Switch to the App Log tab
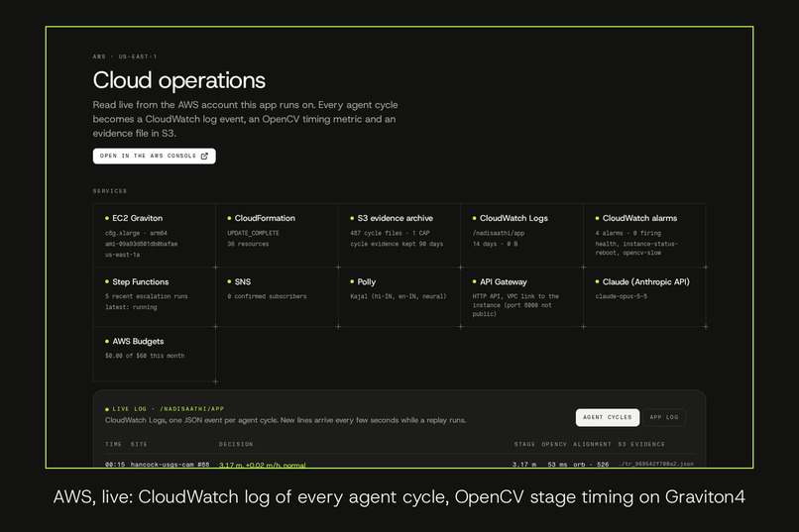The height and width of the screenshot is (532, 799). point(664,417)
